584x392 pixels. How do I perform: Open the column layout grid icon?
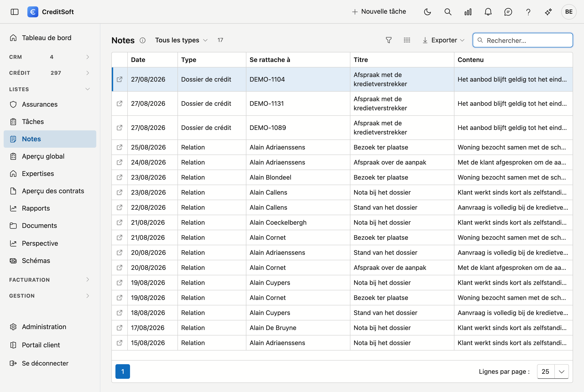click(407, 40)
